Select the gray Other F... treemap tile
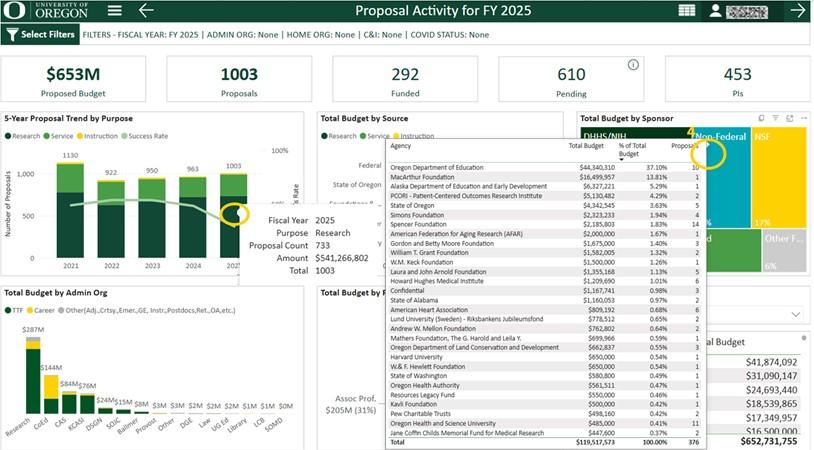This screenshot has height=450, width=814. 784,250
